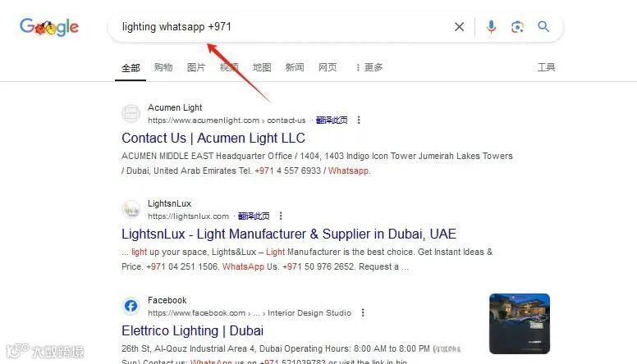Open more options for Facebook result
This screenshot has width=637, height=364.
click(x=362, y=313)
